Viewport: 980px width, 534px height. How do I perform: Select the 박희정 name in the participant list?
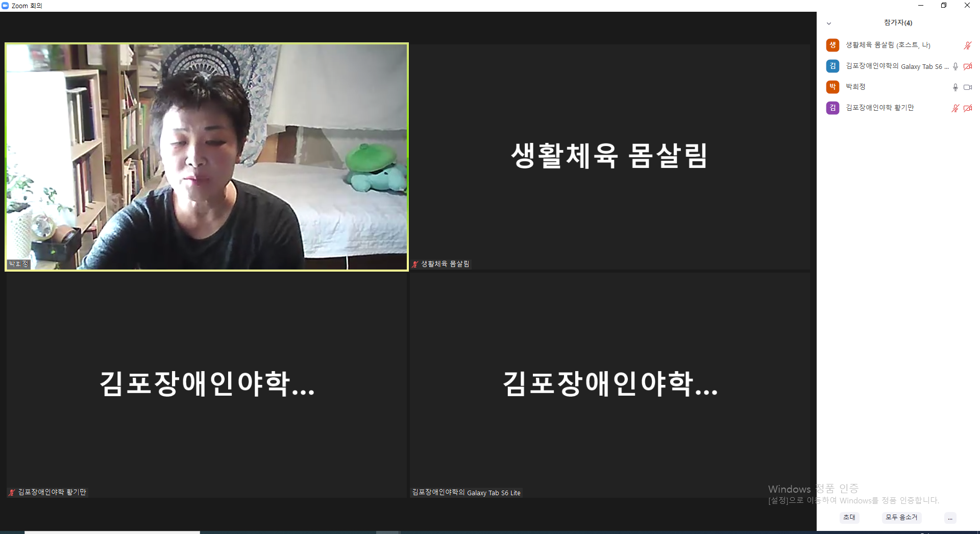click(x=855, y=87)
